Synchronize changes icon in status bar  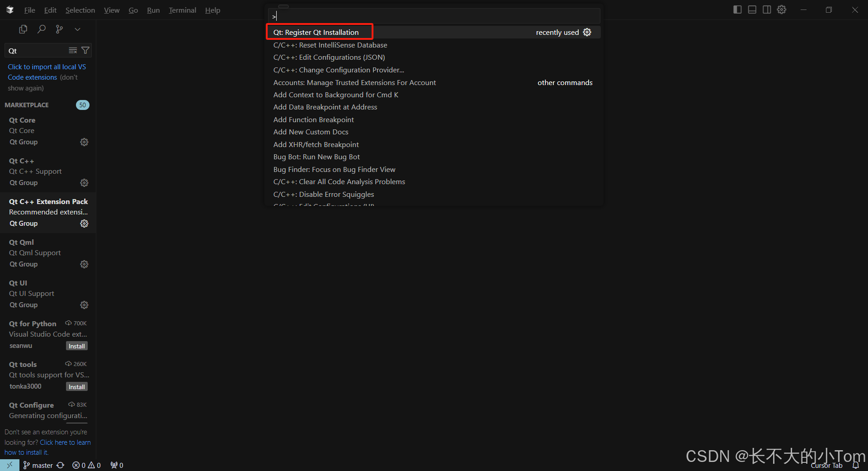tap(61, 465)
